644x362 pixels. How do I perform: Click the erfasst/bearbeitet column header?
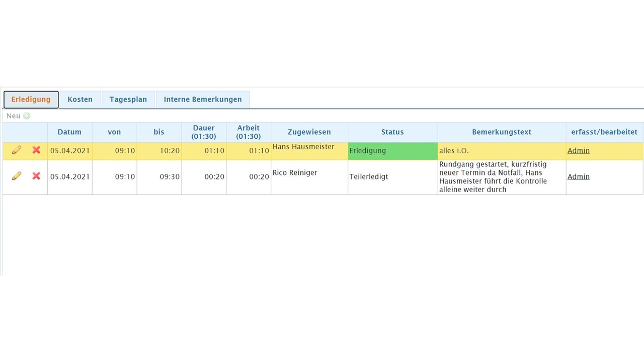pyautogui.click(x=604, y=132)
